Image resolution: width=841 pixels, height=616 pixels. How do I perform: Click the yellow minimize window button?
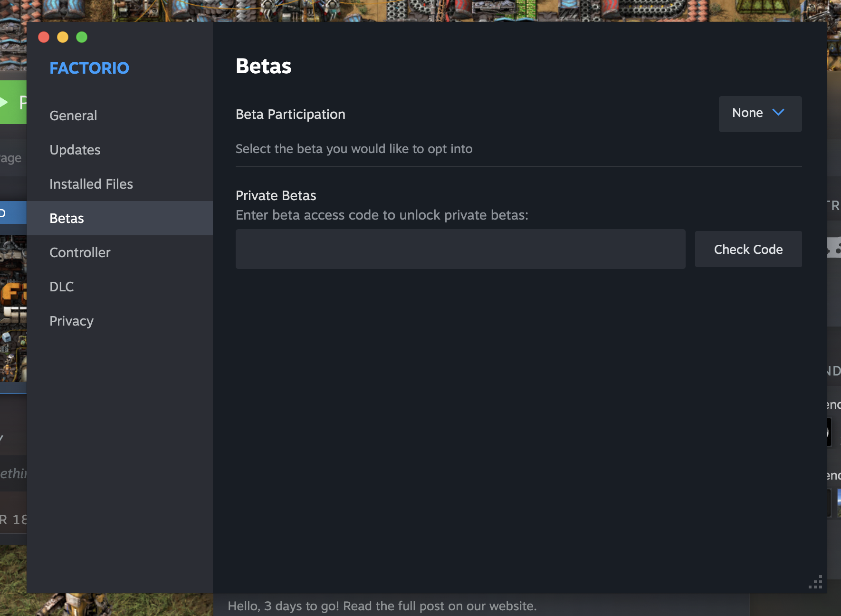tap(63, 37)
